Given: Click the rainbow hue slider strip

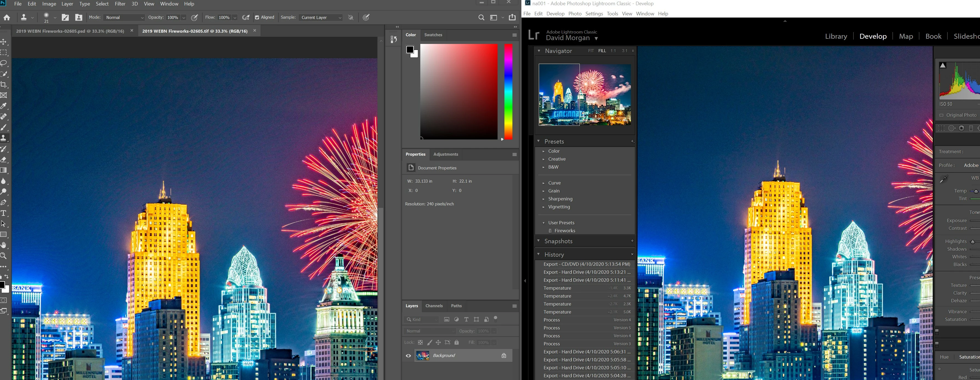Looking at the screenshot, I should tap(508, 91).
